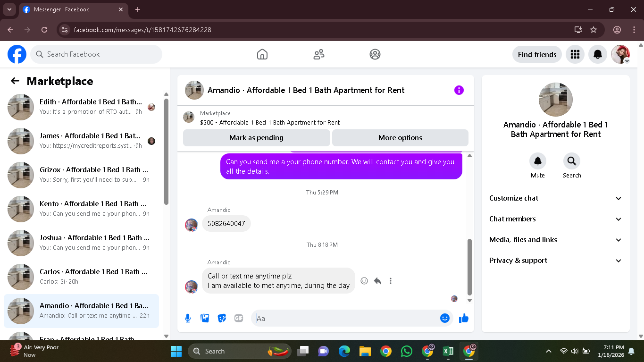The image size is (644, 362).
Task: Click the browser address bar URL
Action: point(142,30)
